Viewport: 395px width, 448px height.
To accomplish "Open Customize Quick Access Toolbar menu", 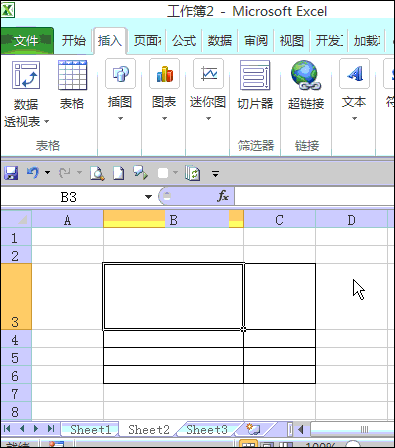I will pos(215,174).
